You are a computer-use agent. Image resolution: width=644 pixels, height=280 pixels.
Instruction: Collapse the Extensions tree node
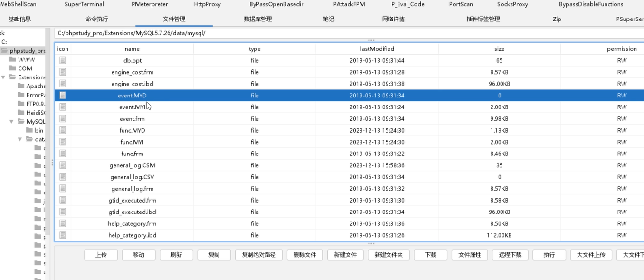[4, 77]
